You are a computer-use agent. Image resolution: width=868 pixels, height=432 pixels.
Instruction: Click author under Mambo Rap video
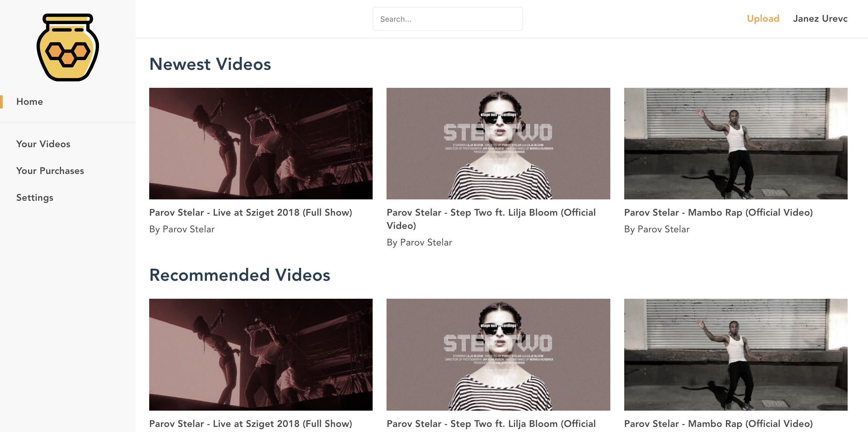657,229
